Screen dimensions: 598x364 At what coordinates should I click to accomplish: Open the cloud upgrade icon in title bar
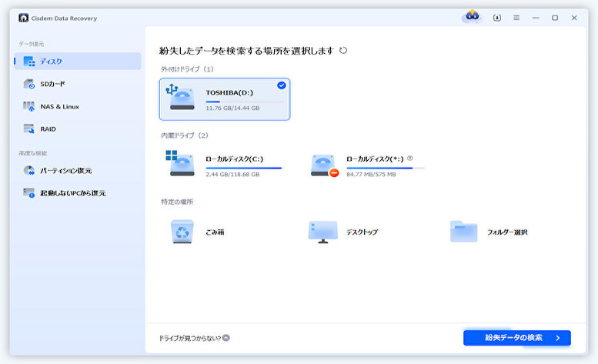coord(473,17)
